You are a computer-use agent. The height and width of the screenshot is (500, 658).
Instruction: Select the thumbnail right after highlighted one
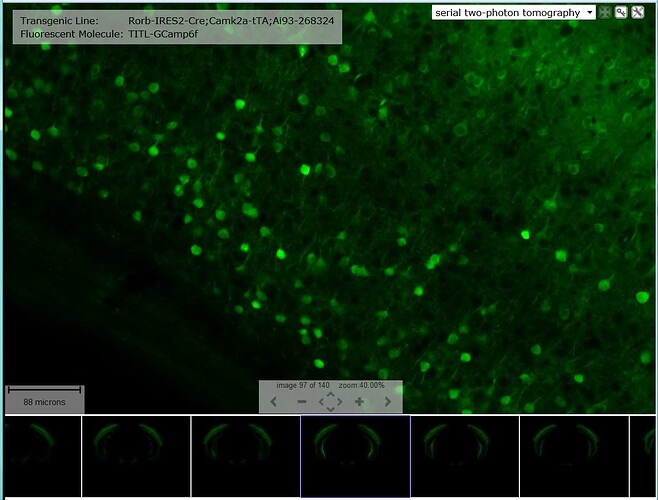tap(465, 456)
